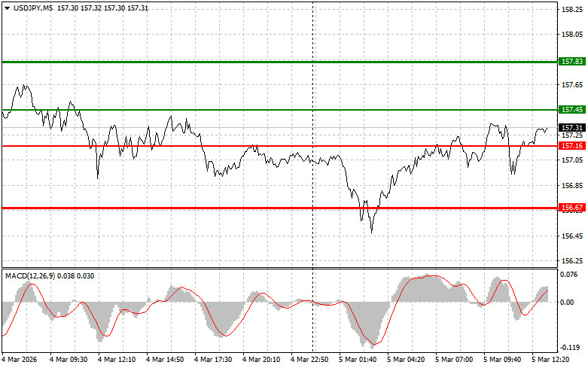Click the 156.45 price axis value
Screen dimensions: 588x368
[572, 236]
